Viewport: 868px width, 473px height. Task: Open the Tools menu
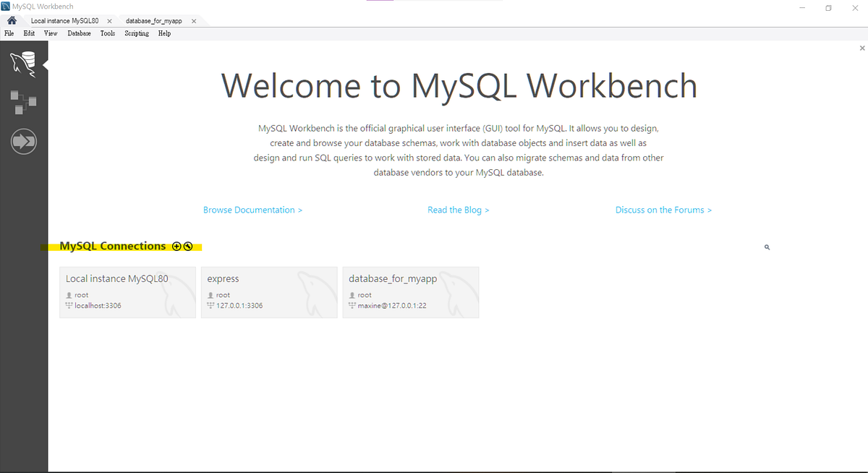[107, 33]
